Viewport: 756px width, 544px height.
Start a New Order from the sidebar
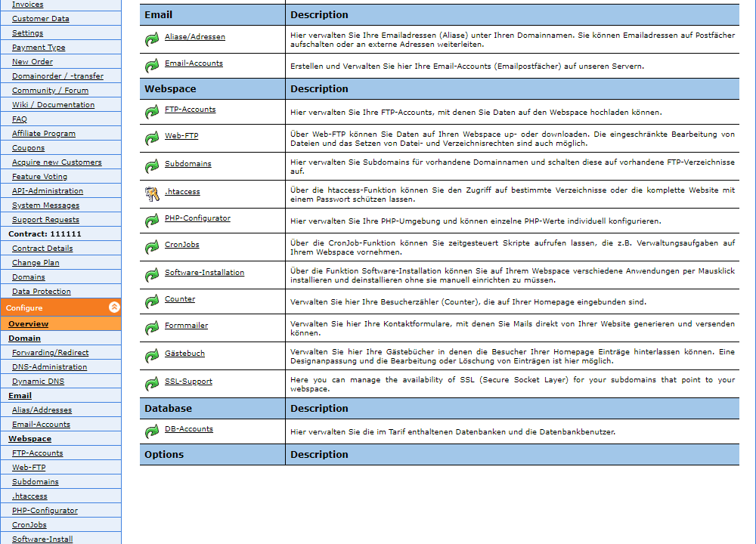tap(33, 62)
